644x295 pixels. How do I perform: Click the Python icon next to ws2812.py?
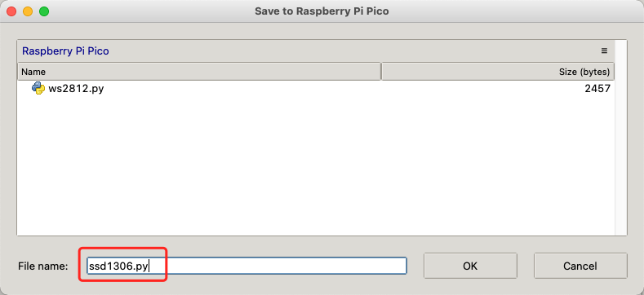click(38, 88)
